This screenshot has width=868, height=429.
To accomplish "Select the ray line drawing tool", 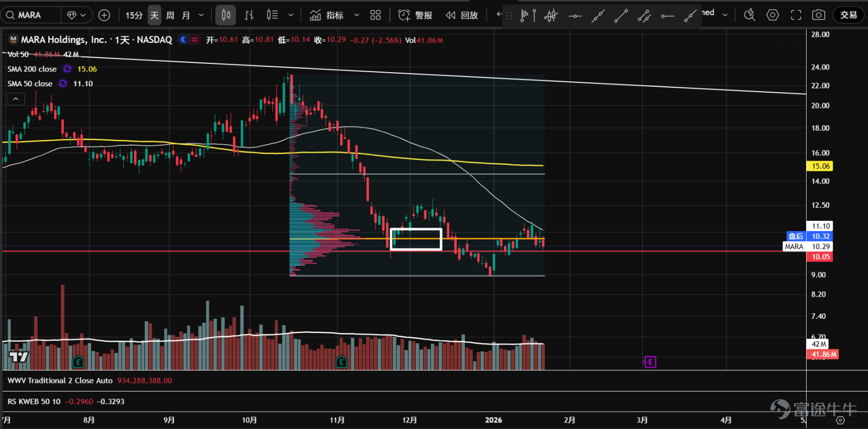I will pyautogui.click(x=690, y=16).
